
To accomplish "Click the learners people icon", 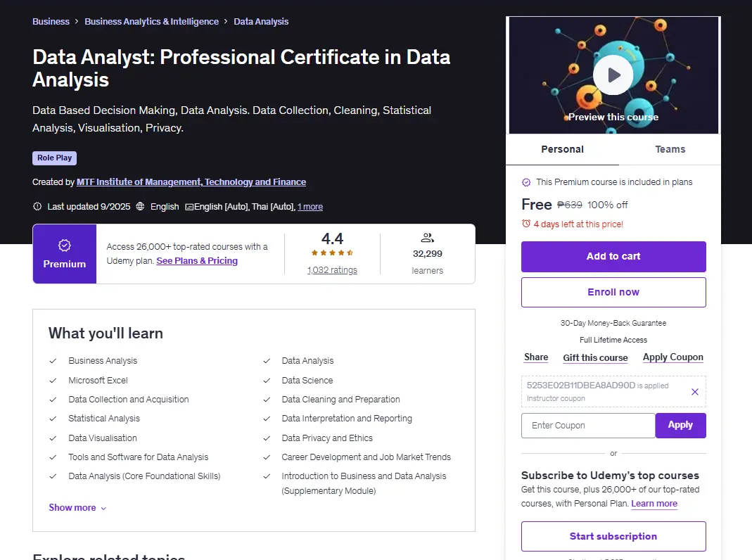I will [x=427, y=238].
